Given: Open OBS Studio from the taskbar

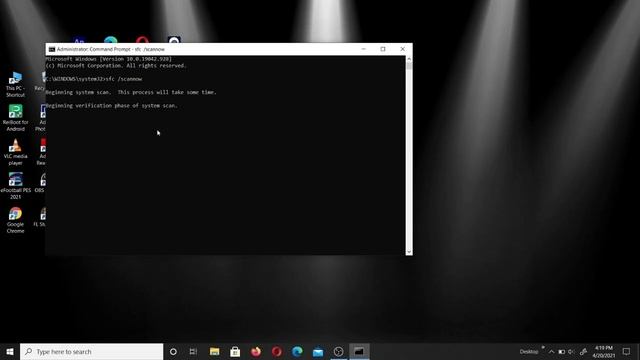Looking at the screenshot, I should (338, 351).
